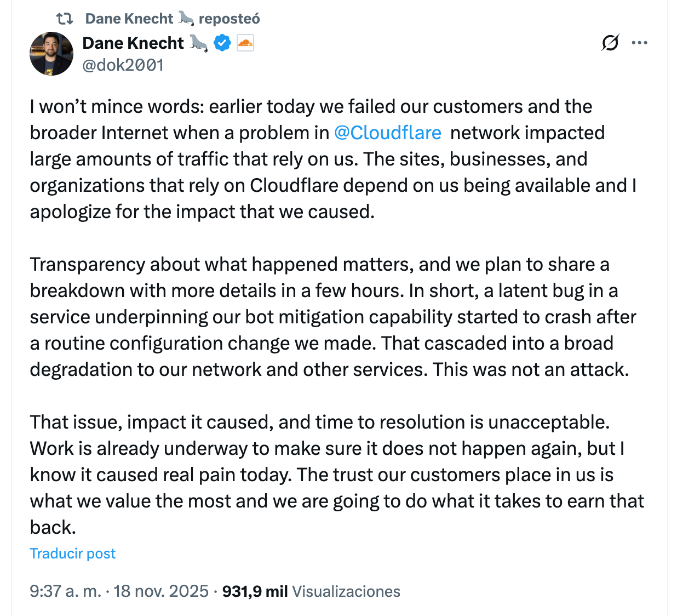
Task: Click the orange Cloudflare affiliation badge
Action: tap(245, 43)
